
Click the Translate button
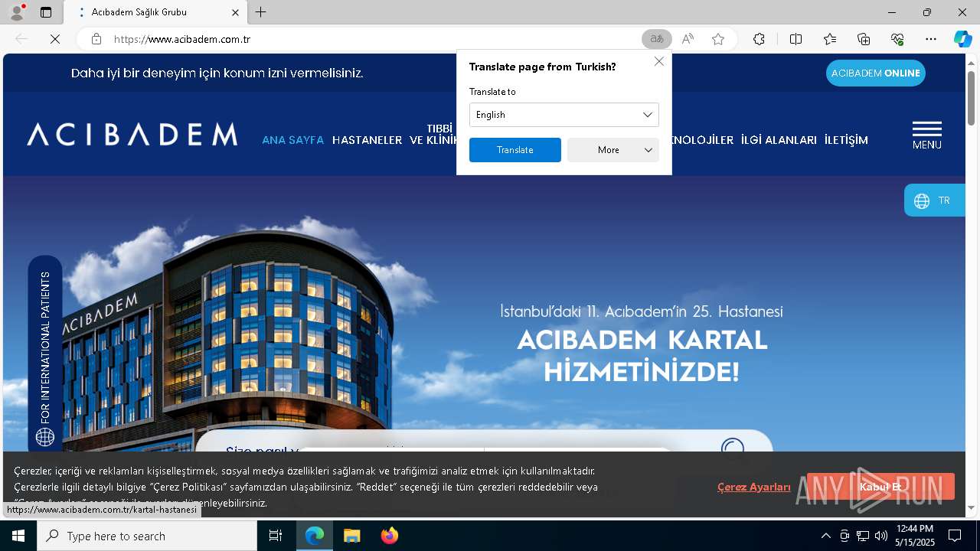pos(514,150)
